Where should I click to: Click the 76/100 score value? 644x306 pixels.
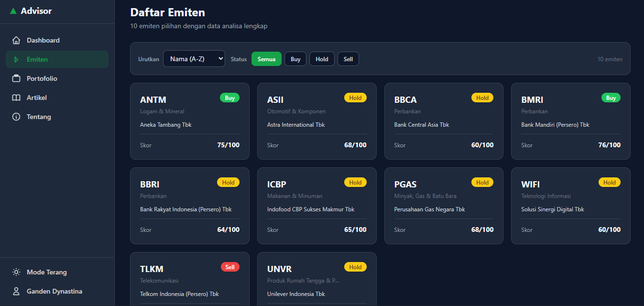pos(610,145)
